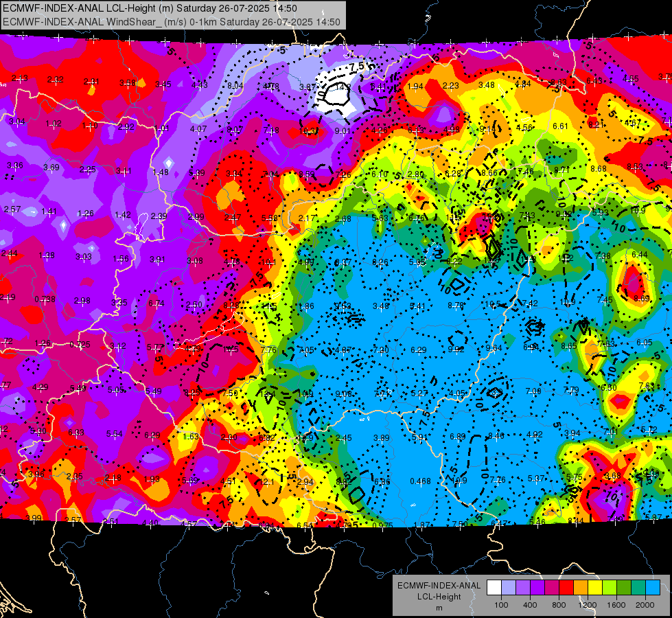Screen dimensions: 672x618
Task: Click the orange legend swatch
Action: click(x=581, y=588)
